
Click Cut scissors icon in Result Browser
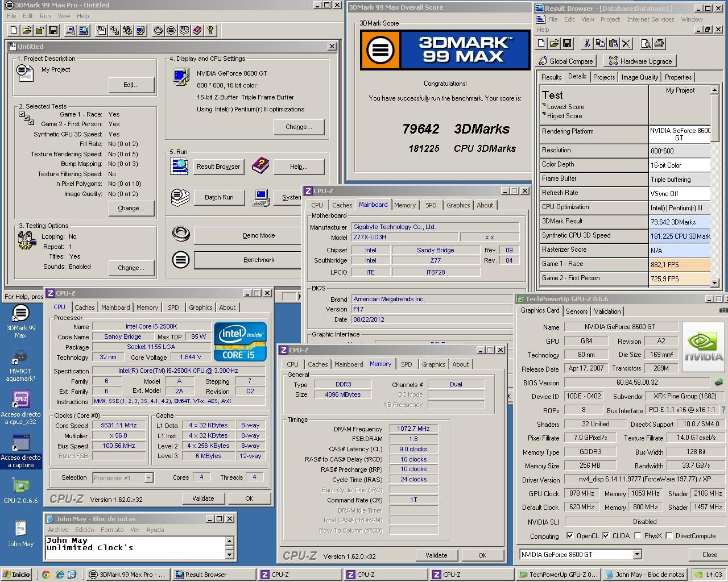pos(587,43)
